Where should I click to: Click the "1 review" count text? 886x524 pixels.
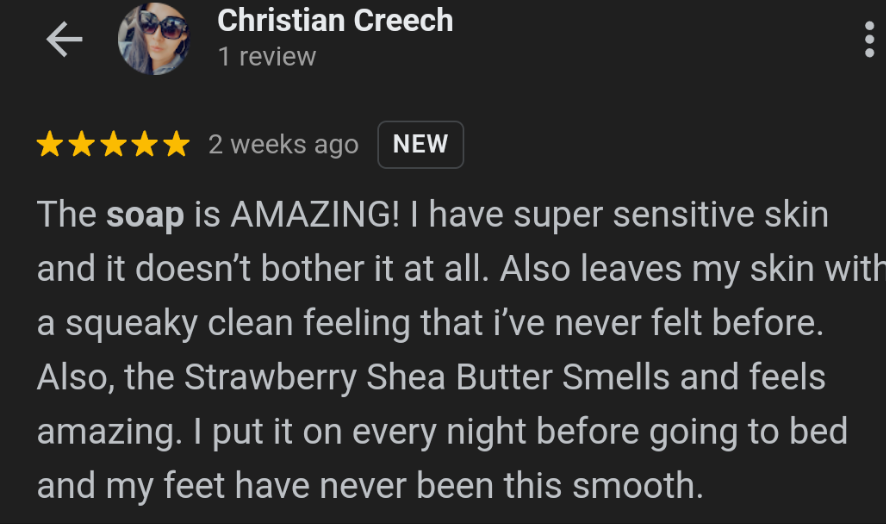click(267, 57)
